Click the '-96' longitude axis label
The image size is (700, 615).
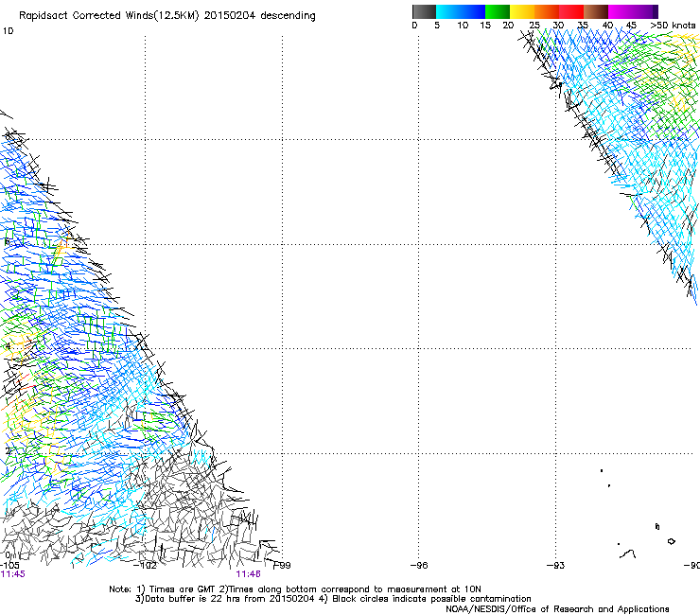[x=419, y=566]
